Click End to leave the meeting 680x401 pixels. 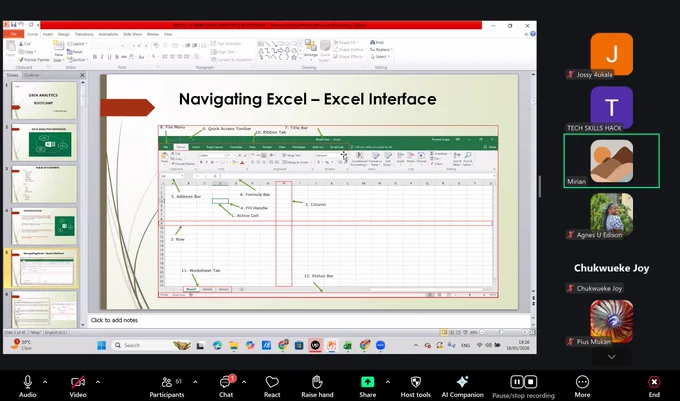(654, 386)
